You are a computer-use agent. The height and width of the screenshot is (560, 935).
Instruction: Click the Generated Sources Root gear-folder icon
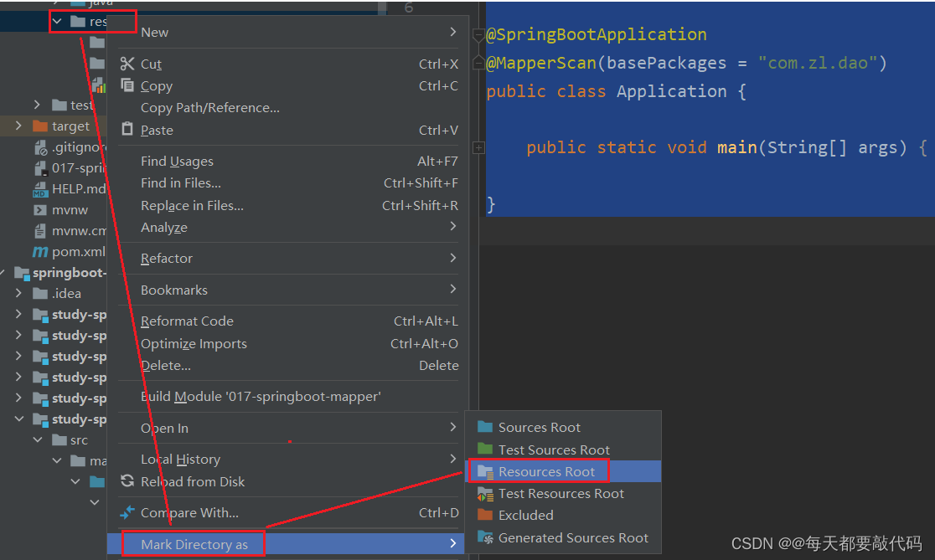coord(484,538)
